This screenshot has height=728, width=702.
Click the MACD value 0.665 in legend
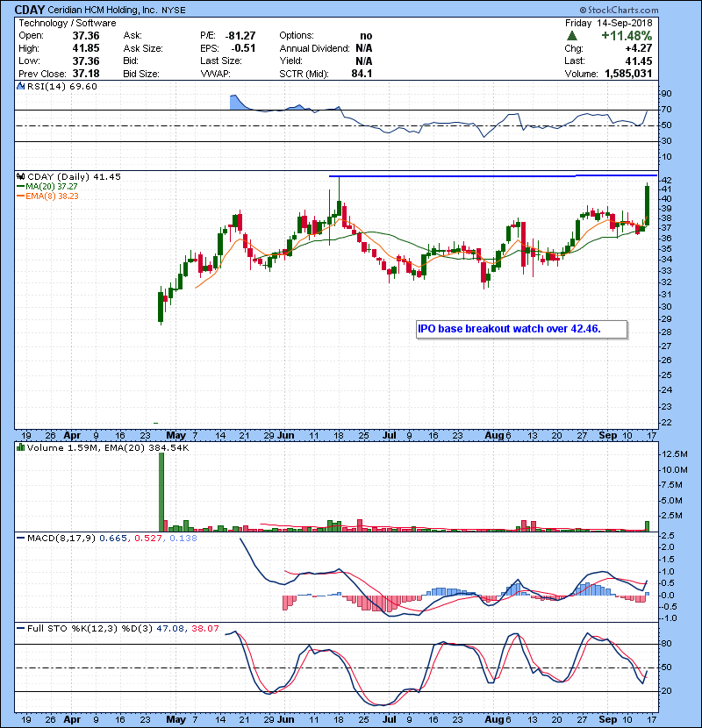pyautogui.click(x=113, y=539)
